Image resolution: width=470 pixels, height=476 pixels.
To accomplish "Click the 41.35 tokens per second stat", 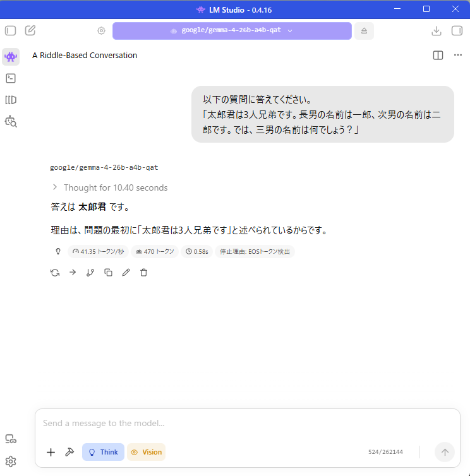I will pyautogui.click(x=98, y=251).
